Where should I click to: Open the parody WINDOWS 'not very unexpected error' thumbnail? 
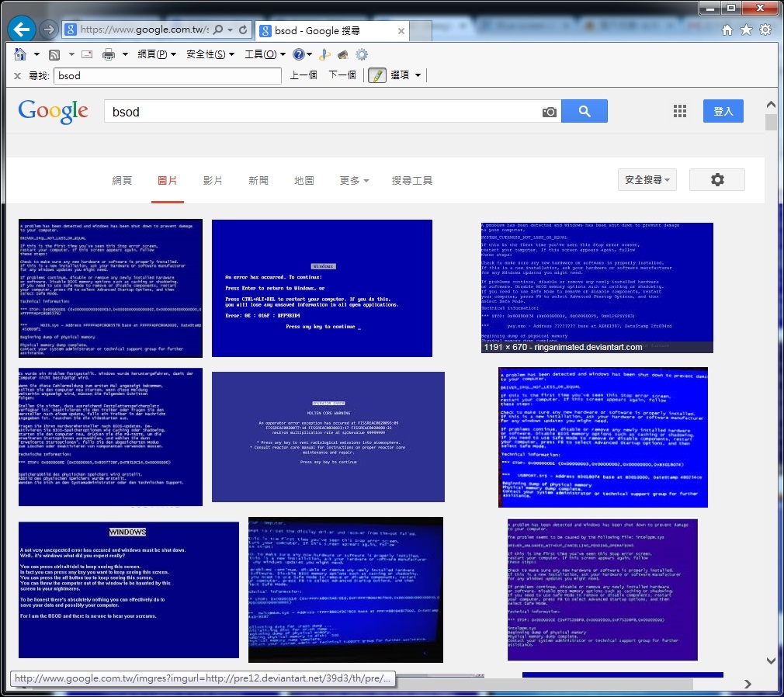pyautogui.click(x=129, y=590)
